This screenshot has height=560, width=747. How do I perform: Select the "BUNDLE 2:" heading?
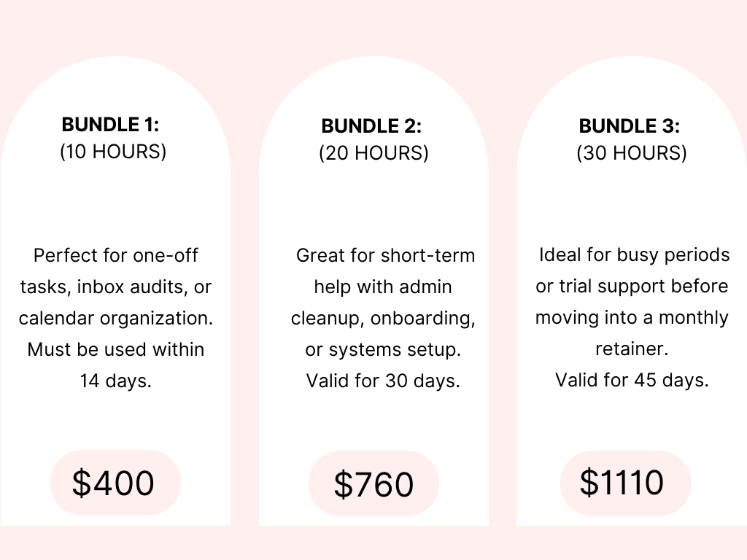point(372,126)
